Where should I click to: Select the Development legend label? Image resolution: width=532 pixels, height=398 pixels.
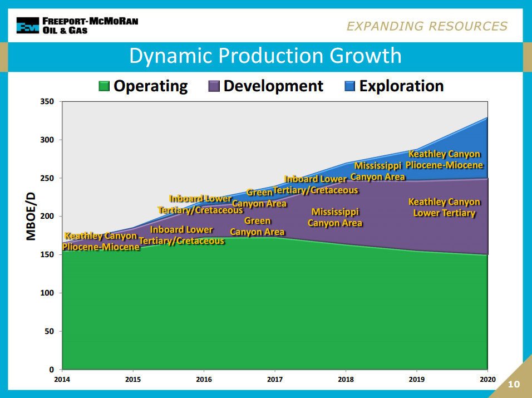tap(273, 86)
